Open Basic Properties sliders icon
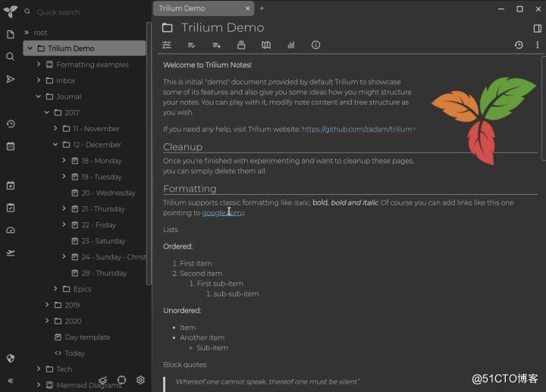This screenshot has width=546, height=392. 167,45
